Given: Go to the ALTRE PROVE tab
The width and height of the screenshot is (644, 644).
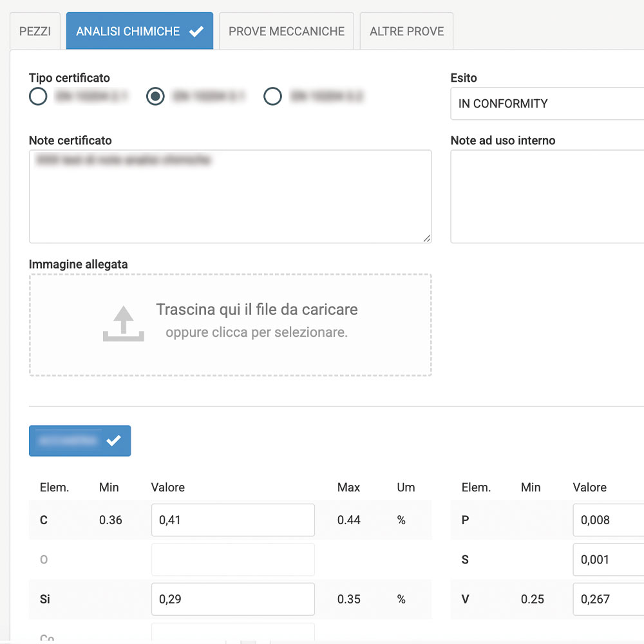Looking at the screenshot, I should coord(406,32).
